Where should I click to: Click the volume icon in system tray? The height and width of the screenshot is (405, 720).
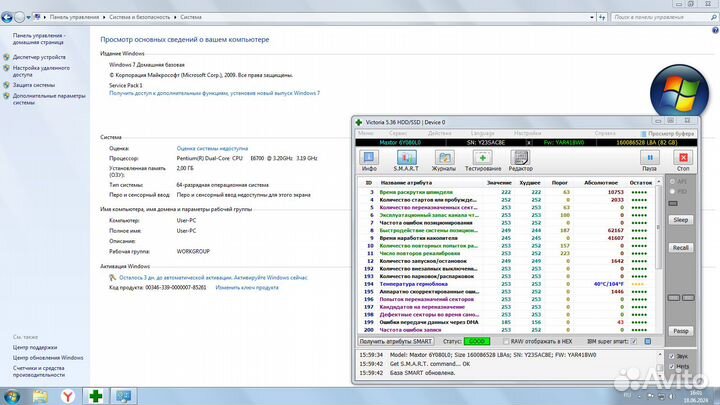pyautogui.click(x=671, y=396)
